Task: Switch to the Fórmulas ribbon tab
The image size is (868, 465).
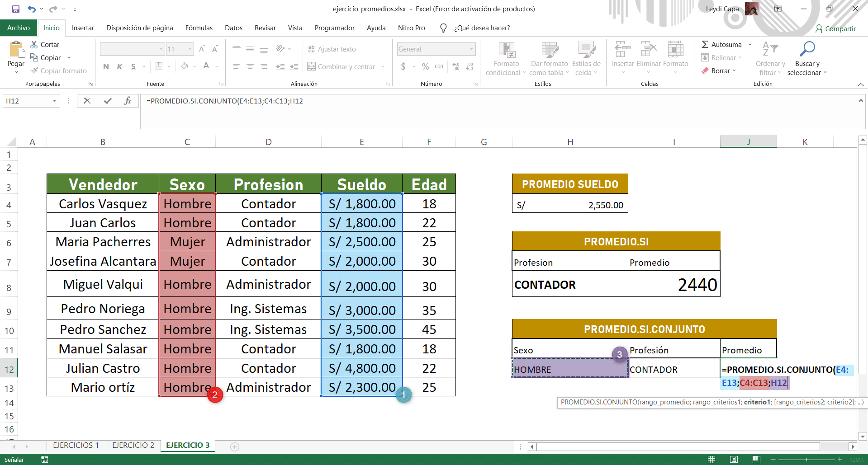Action: point(199,28)
